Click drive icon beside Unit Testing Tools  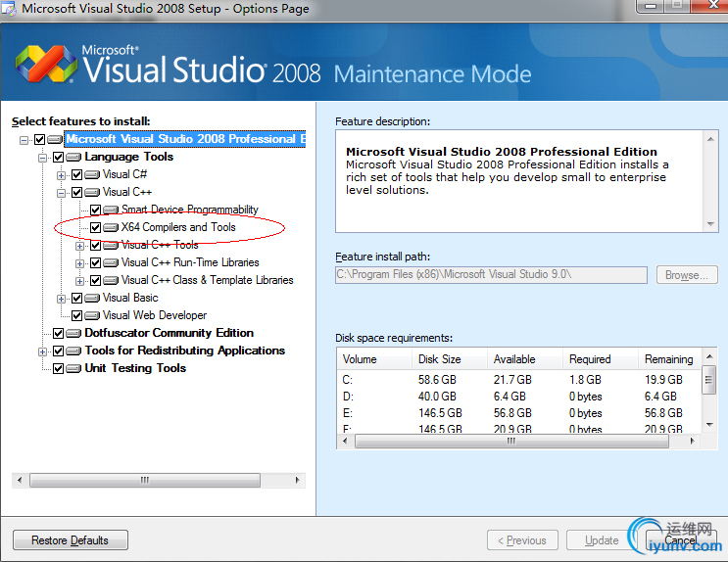pyautogui.click(x=73, y=368)
